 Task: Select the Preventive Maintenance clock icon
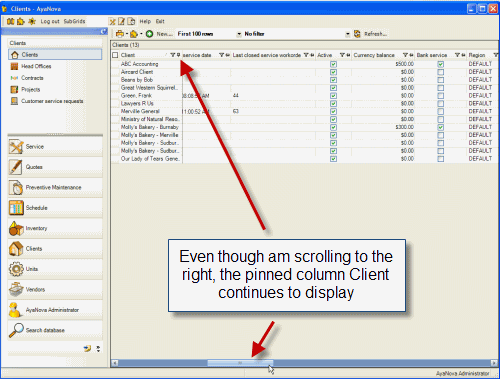(16, 187)
